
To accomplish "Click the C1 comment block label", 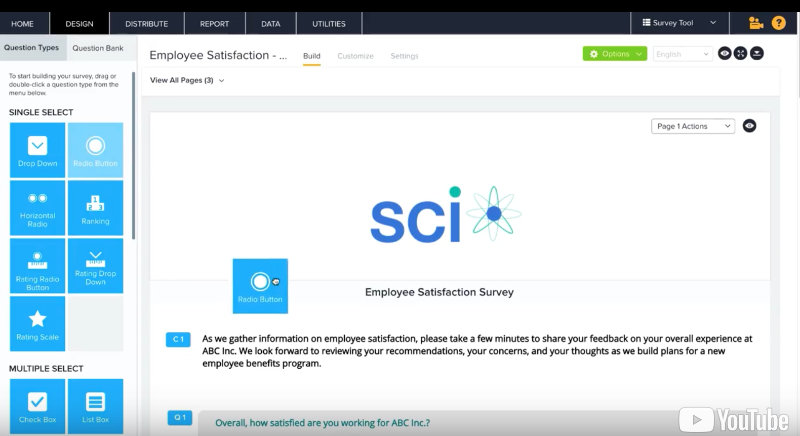I will pyautogui.click(x=178, y=339).
